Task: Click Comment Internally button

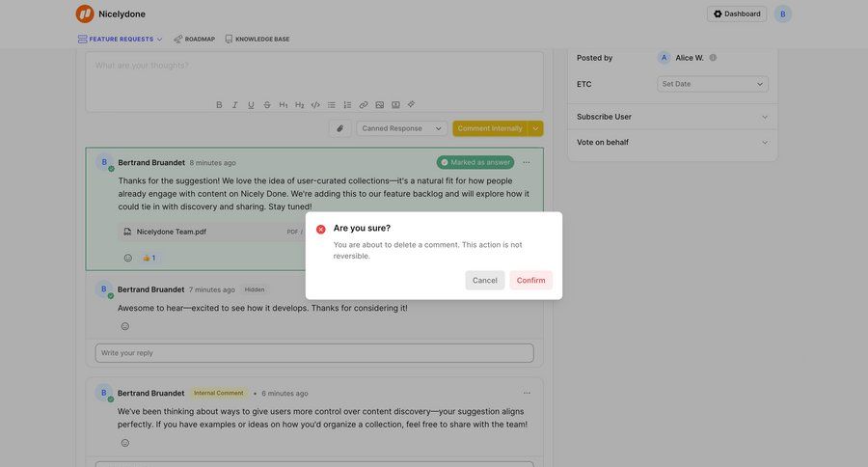Action: coord(490,128)
